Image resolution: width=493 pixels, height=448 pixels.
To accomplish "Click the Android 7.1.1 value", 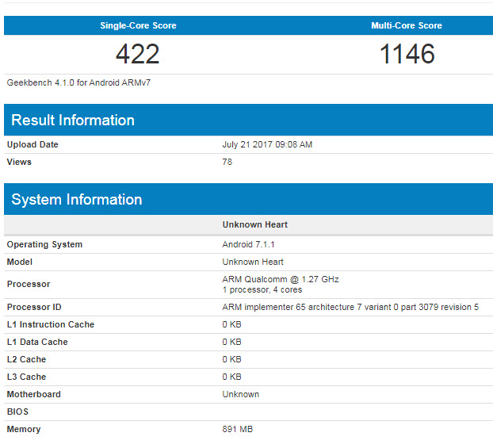I will pyautogui.click(x=248, y=244).
